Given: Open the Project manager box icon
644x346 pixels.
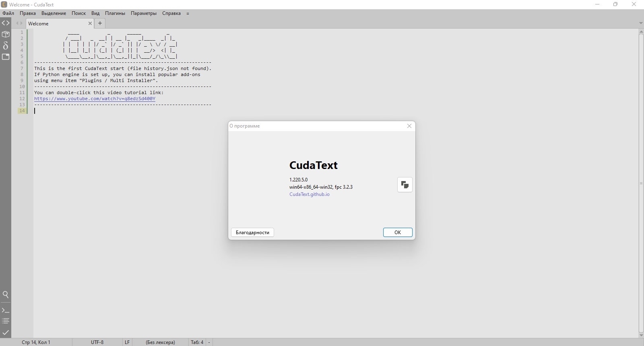Looking at the screenshot, I should pyautogui.click(x=6, y=34).
